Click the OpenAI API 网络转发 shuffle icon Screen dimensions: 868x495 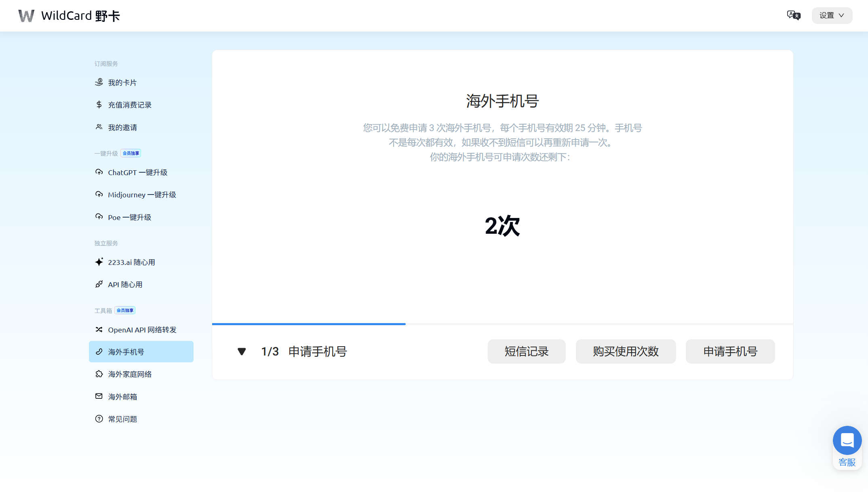point(99,330)
